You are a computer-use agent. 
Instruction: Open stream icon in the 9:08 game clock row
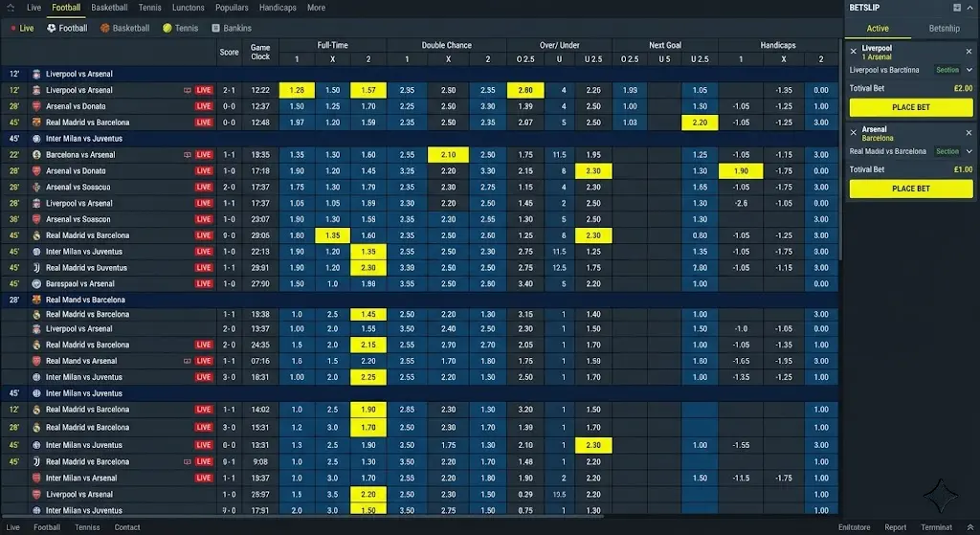[187, 462]
